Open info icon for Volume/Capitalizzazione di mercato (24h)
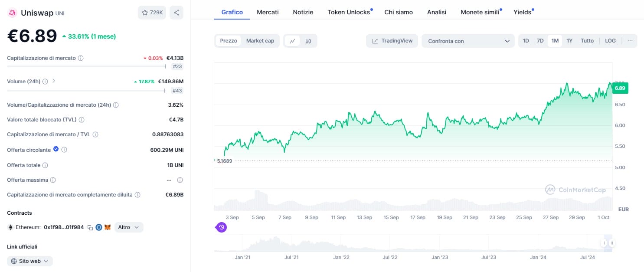The width and height of the screenshot is (644, 272). click(x=116, y=105)
